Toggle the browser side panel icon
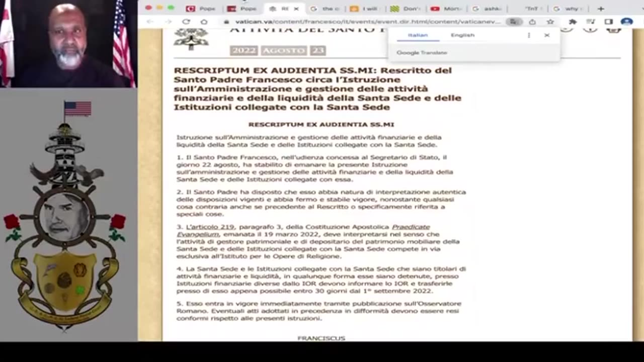Screen dimensions: 644x362 tap(609, 22)
